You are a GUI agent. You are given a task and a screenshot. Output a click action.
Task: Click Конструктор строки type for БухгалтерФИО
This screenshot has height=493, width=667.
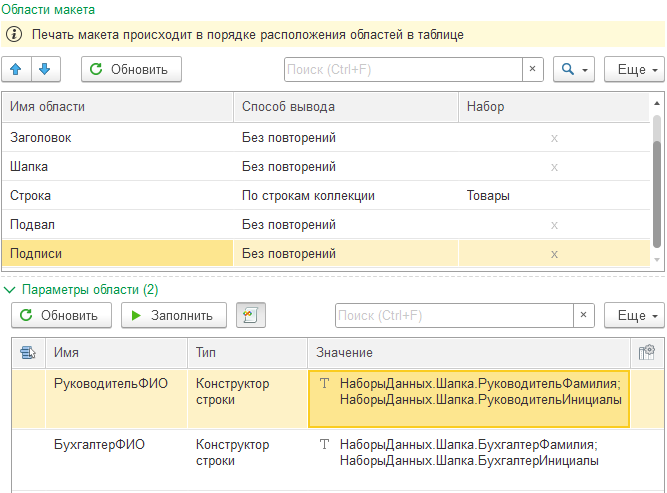point(232,453)
